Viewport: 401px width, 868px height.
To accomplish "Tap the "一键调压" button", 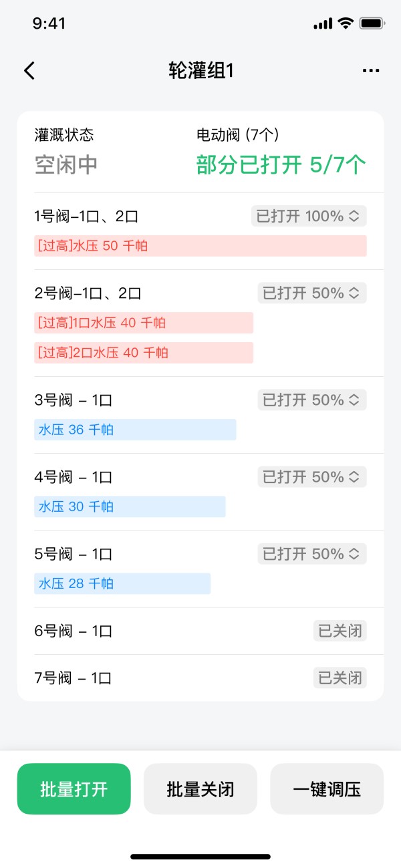I will click(327, 789).
